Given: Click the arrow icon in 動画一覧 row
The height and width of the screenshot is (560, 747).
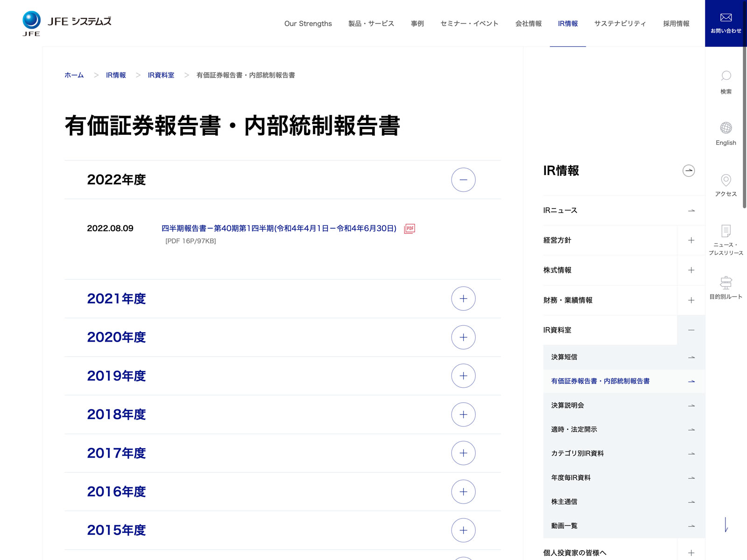Looking at the screenshot, I should pos(691,526).
